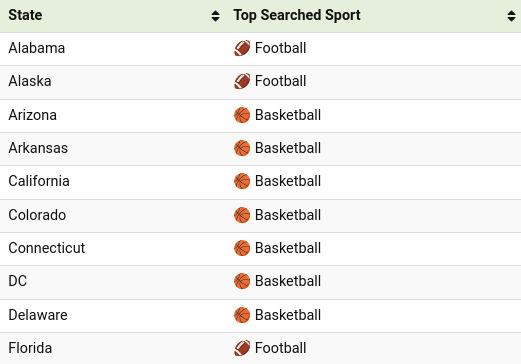Click the basketball icon in DC row
The height and width of the screenshot is (364, 521).
pyautogui.click(x=242, y=281)
